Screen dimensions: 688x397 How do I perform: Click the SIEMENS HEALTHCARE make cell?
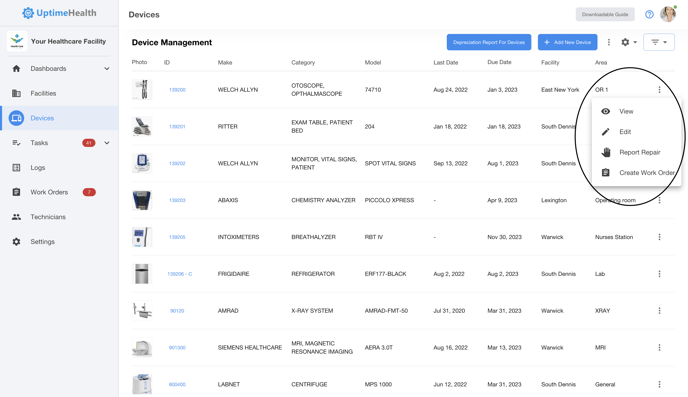click(x=250, y=347)
